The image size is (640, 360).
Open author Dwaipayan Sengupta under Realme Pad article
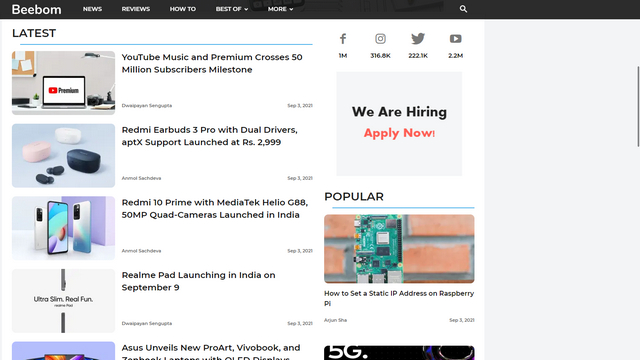pos(147,324)
